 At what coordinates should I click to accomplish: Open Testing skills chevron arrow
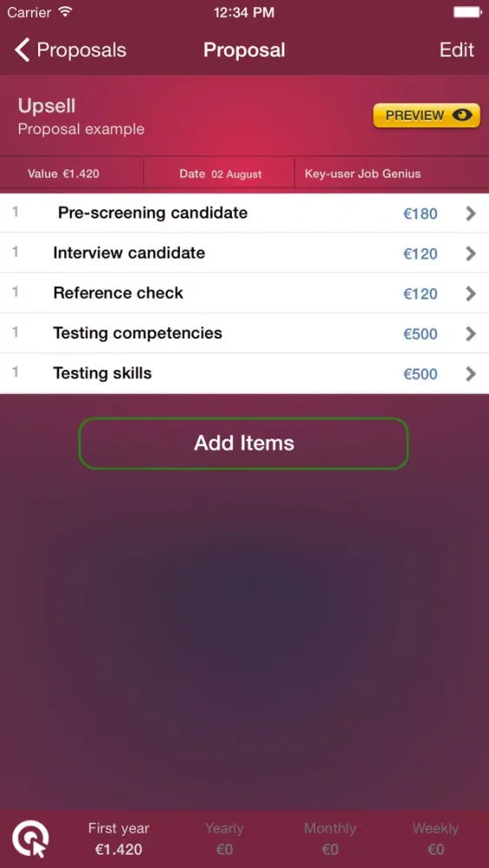(x=471, y=374)
